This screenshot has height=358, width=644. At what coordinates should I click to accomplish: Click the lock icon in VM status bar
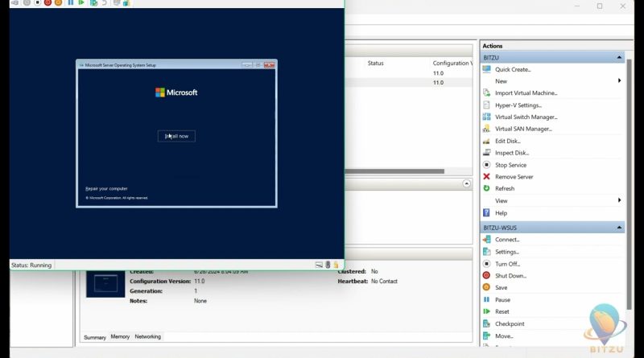pos(336,265)
